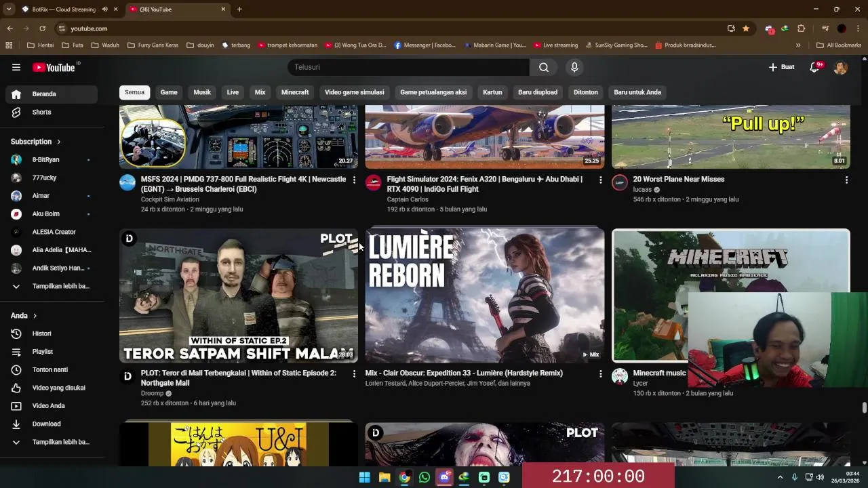Viewport: 868px width, 488px height.
Task: Open the Windows Start menu
Action: click(365, 477)
